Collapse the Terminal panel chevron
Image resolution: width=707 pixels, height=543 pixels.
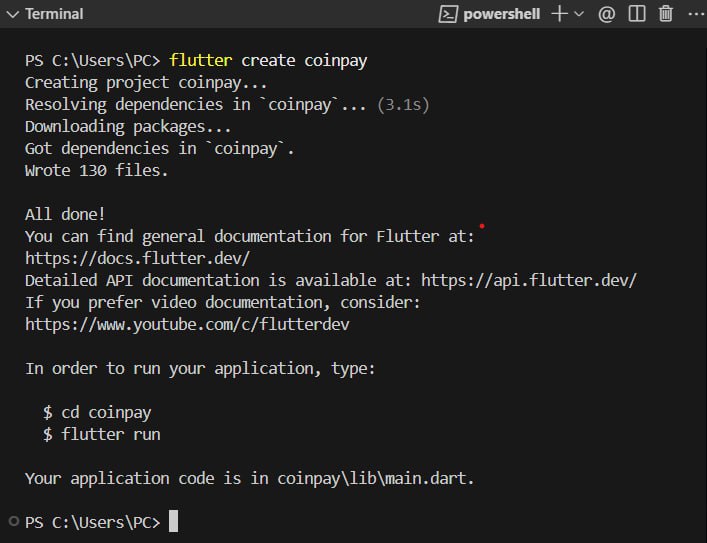(x=13, y=14)
